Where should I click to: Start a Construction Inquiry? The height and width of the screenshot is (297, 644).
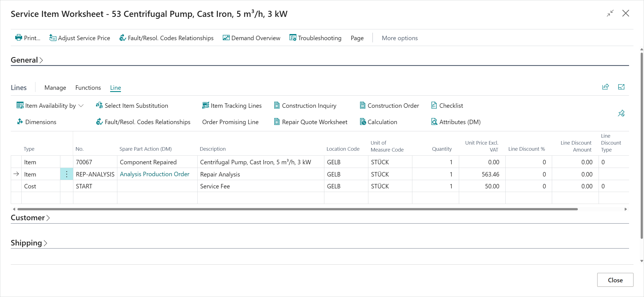304,106
